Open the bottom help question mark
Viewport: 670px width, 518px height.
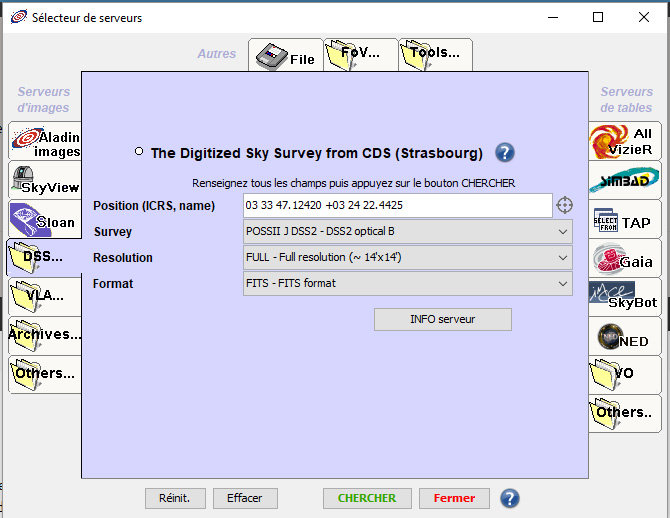(x=510, y=498)
